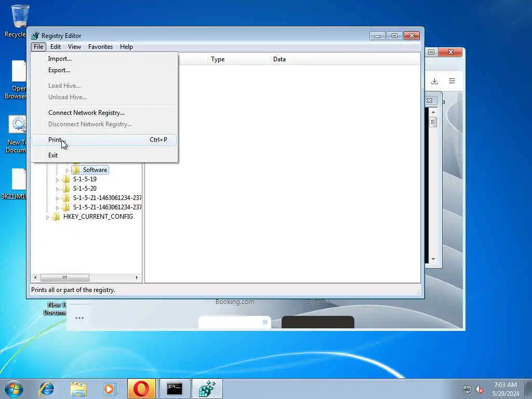Image resolution: width=532 pixels, height=399 pixels.
Task: Open the Help menu
Action: pos(126,46)
